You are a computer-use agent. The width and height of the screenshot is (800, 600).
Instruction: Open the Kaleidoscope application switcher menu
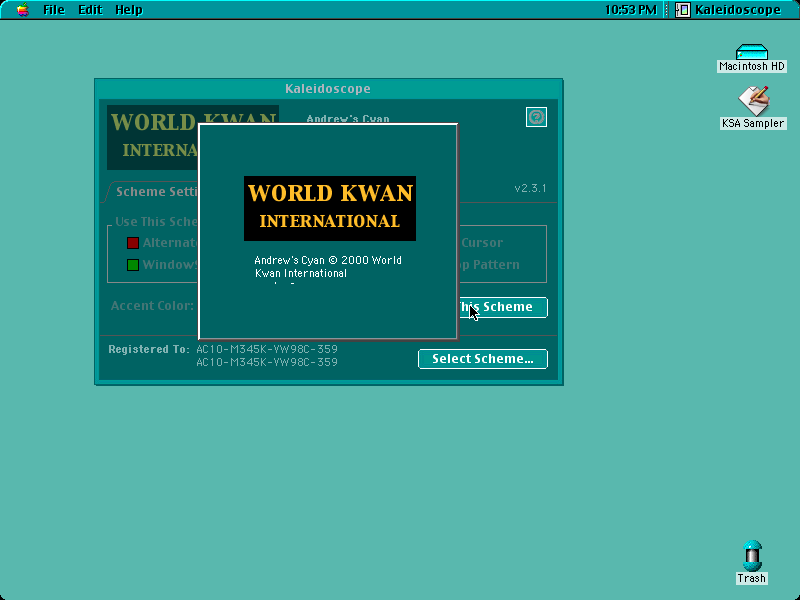coord(729,10)
